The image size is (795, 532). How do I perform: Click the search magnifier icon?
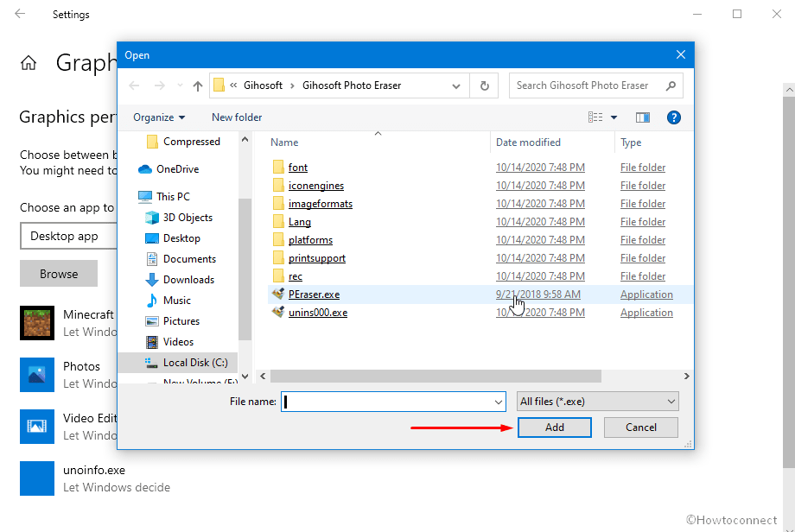pyautogui.click(x=671, y=85)
